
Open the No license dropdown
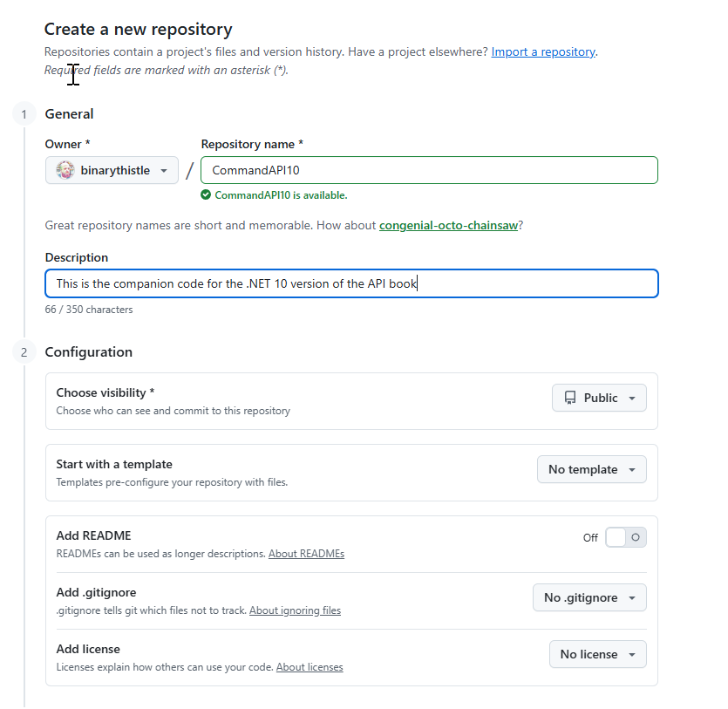click(597, 653)
